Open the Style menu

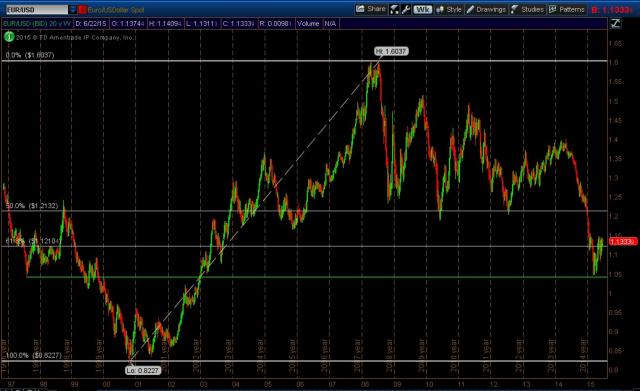coord(449,9)
